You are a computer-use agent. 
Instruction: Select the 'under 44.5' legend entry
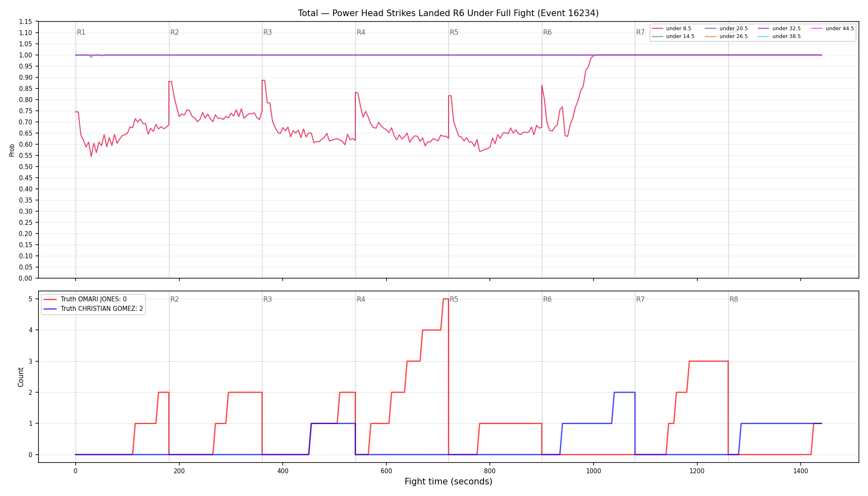(832, 29)
